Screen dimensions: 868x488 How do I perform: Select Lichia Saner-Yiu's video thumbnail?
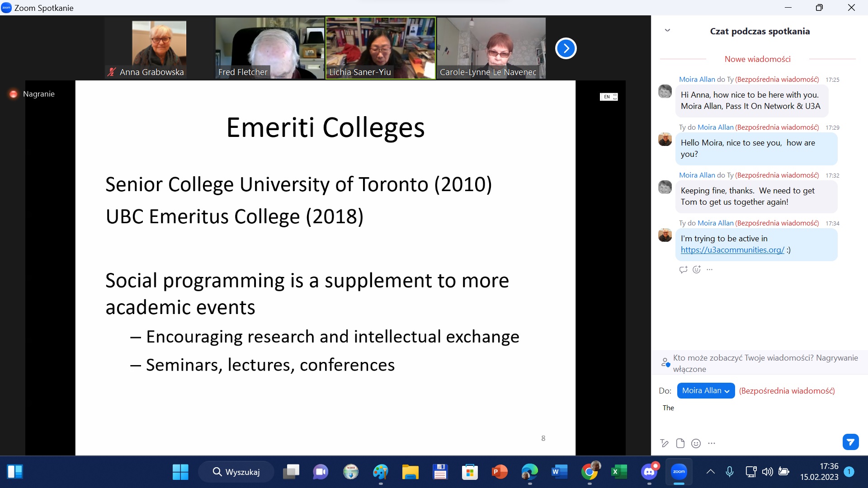coord(381,48)
